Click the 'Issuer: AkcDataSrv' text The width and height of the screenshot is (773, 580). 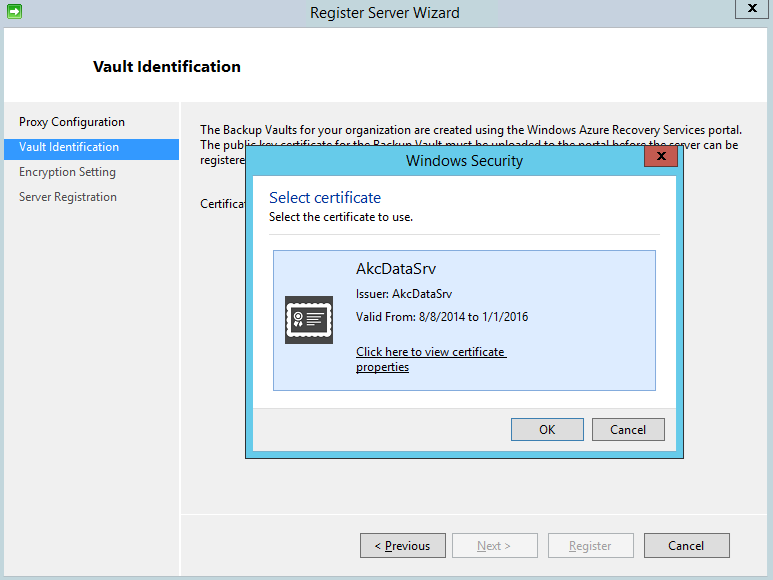click(404, 294)
